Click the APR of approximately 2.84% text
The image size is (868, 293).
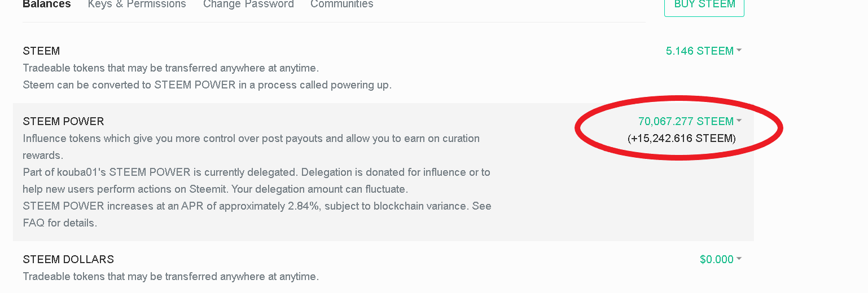(257, 214)
